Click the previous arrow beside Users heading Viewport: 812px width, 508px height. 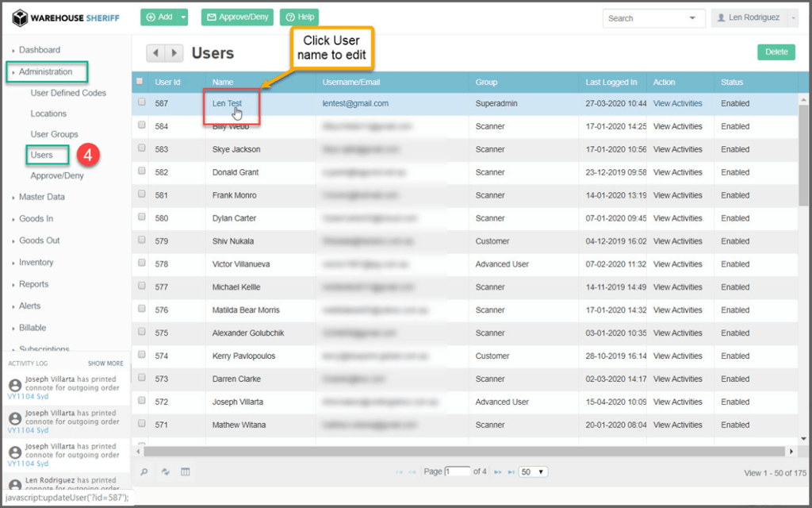(x=155, y=53)
